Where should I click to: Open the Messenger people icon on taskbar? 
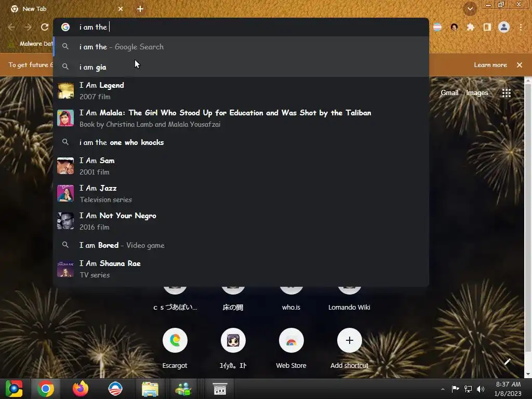tap(183, 389)
